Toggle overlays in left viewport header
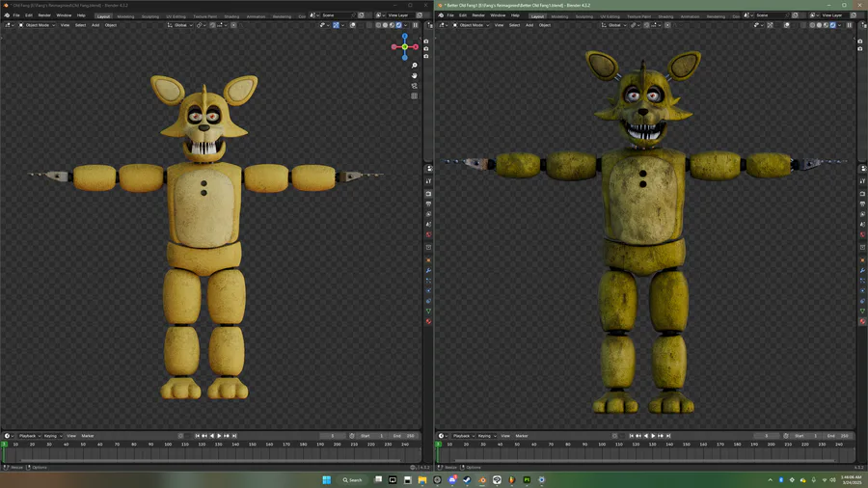 pos(353,25)
